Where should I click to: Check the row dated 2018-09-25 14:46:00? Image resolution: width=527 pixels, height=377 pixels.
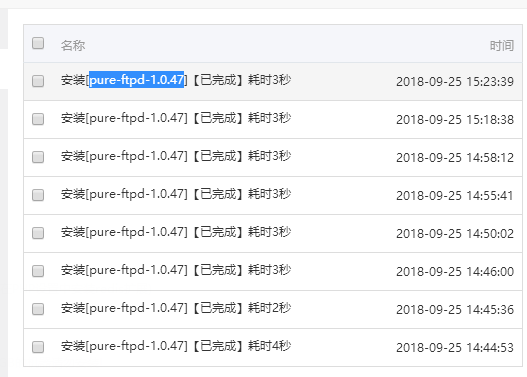click(x=38, y=271)
